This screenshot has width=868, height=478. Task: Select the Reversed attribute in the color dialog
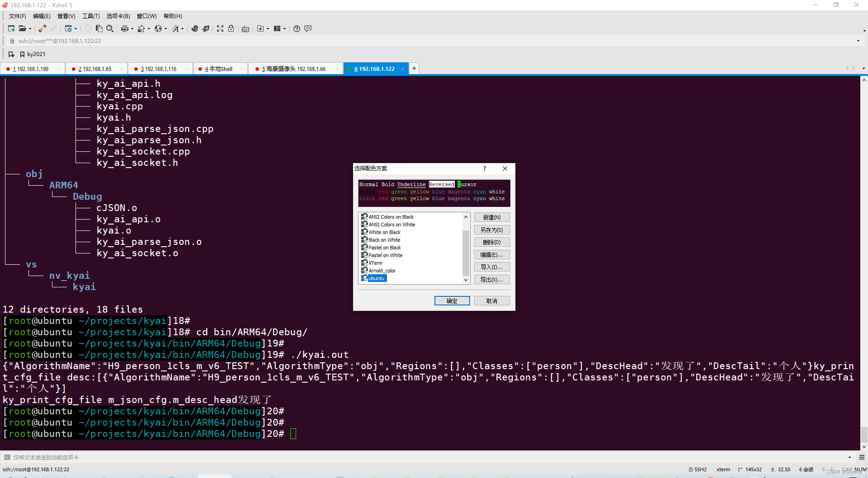pyautogui.click(x=441, y=184)
